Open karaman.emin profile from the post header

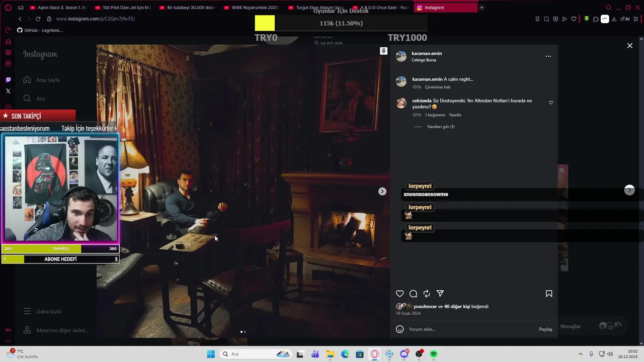427,53
